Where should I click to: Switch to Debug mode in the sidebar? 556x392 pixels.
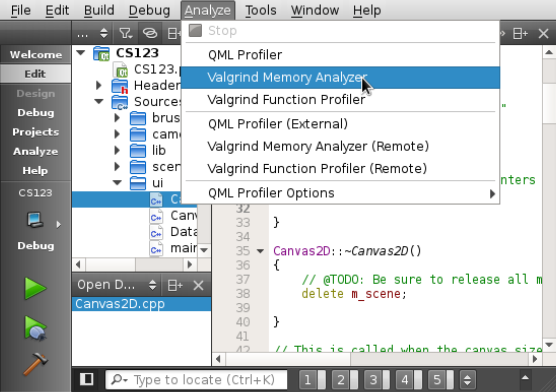[36, 113]
